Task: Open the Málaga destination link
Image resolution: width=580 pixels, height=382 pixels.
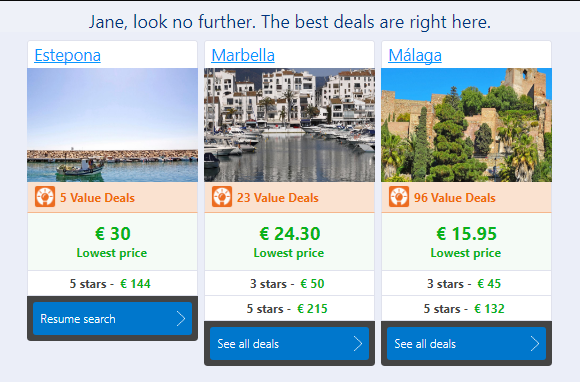Action: 415,55
